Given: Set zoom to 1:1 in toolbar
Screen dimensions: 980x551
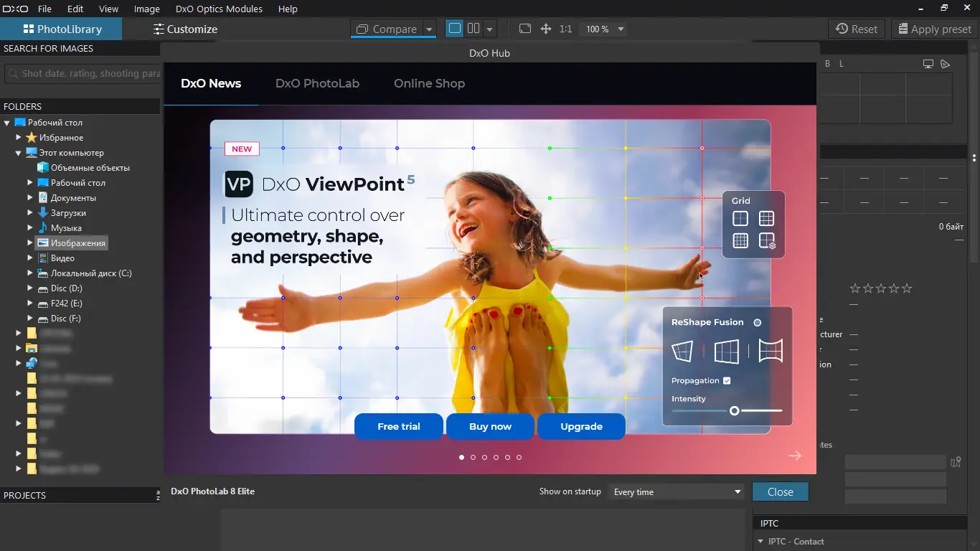Looking at the screenshot, I should (566, 29).
